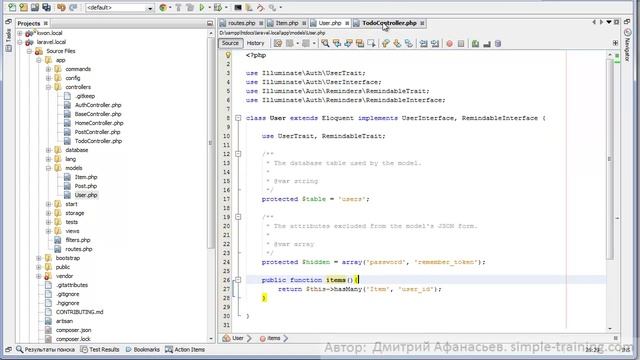This screenshot has width=640, height=360.
Task: Collapse comment fold at line 19
Action: 238,217
